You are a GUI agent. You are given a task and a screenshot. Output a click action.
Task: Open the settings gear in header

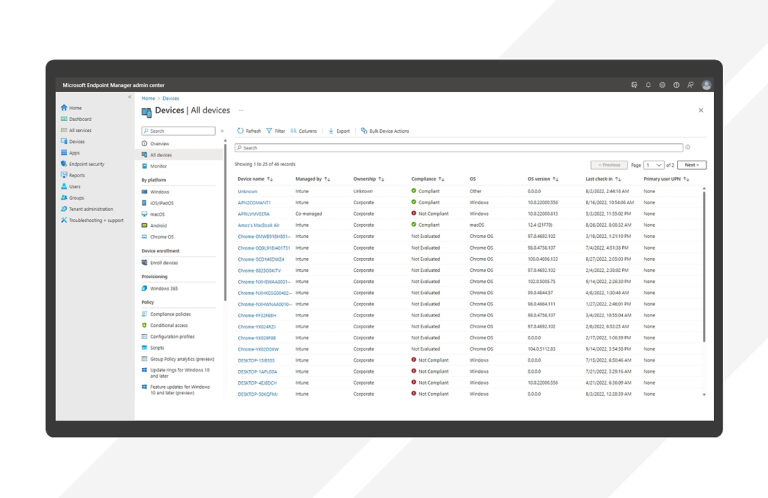[x=662, y=85]
